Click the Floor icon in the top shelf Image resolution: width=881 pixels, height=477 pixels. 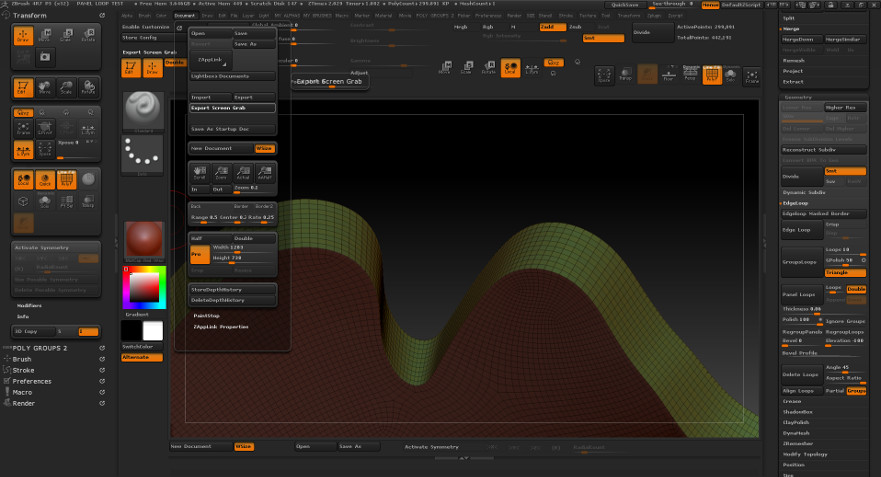pyautogui.click(x=669, y=77)
